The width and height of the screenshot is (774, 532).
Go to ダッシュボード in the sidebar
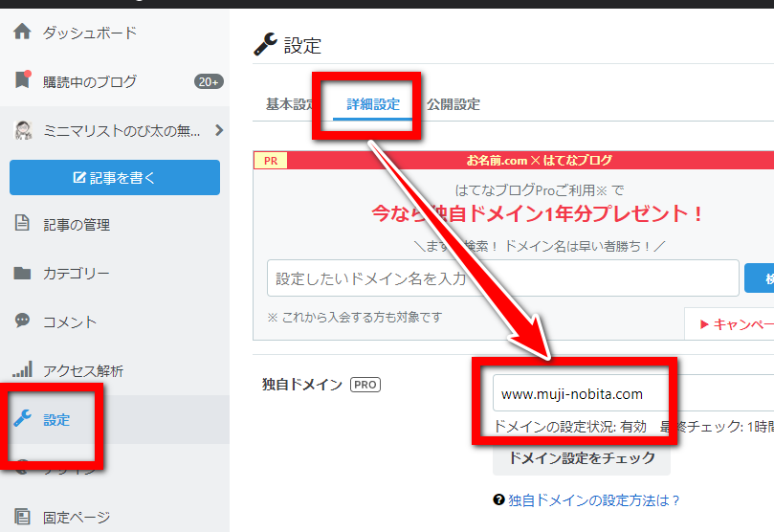pos(89,33)
